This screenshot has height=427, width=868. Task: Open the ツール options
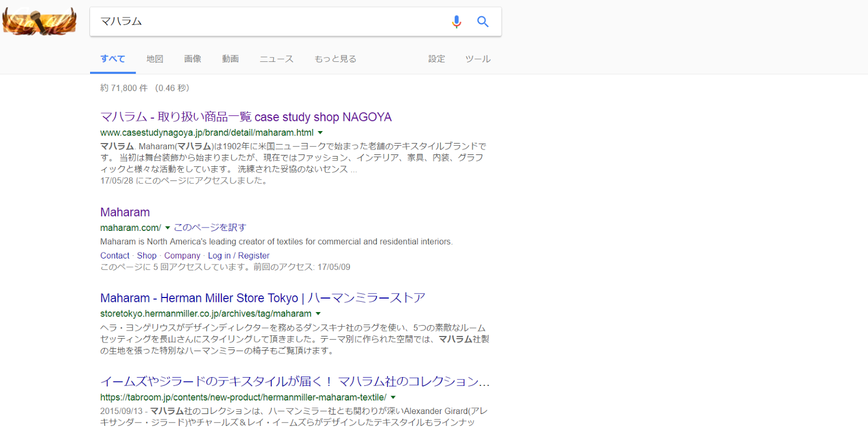point(478,59)
